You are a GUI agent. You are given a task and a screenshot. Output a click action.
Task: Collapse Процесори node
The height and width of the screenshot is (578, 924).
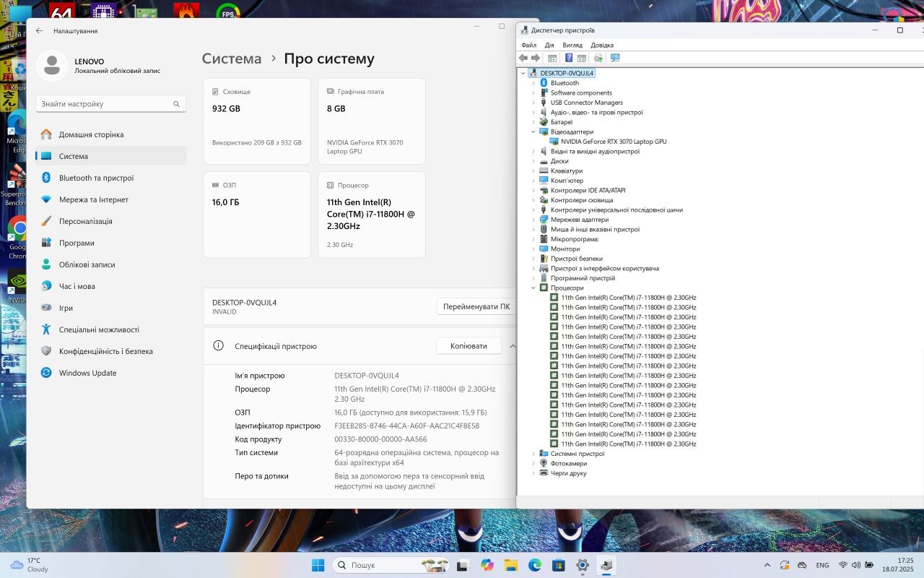click(x=534, y=288)
